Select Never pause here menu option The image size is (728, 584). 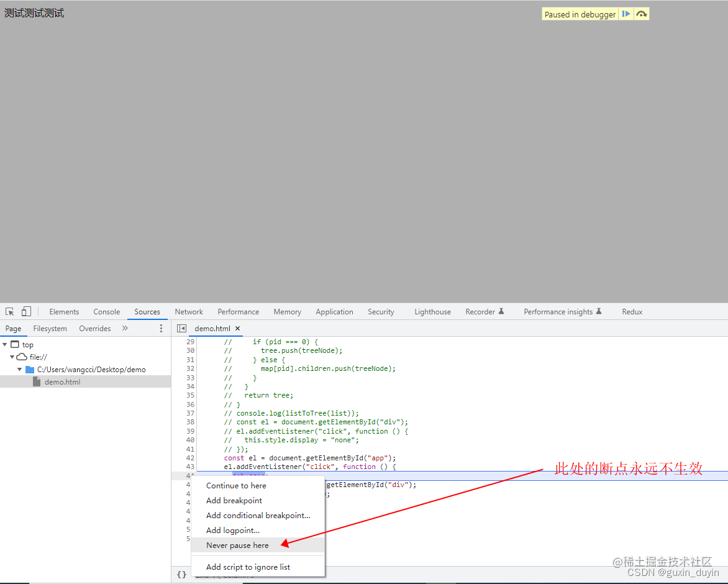click(258, 545)
